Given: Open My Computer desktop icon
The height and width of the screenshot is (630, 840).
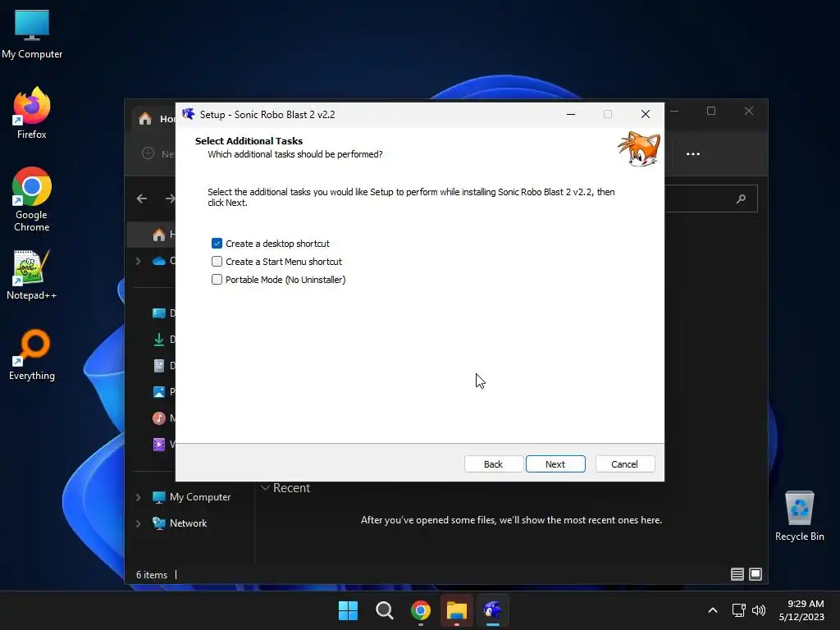Looking at the screenshot, I should coord(32,34).
